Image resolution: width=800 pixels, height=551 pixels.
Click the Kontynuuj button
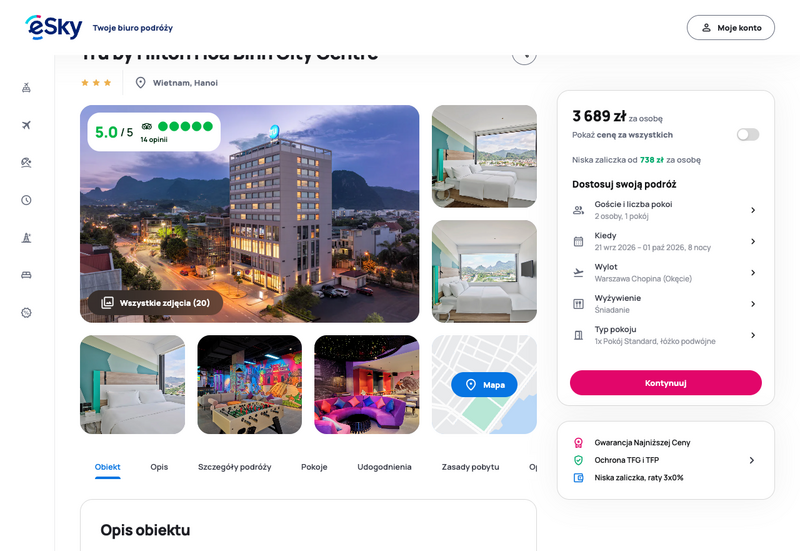[666, 383]
